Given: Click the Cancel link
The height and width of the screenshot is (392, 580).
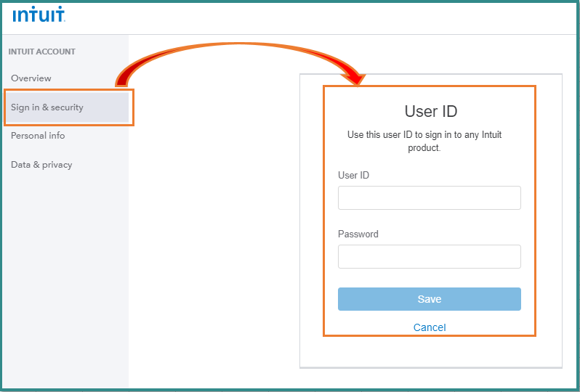Looking at the screenshot, I should [x=430, y=327].
